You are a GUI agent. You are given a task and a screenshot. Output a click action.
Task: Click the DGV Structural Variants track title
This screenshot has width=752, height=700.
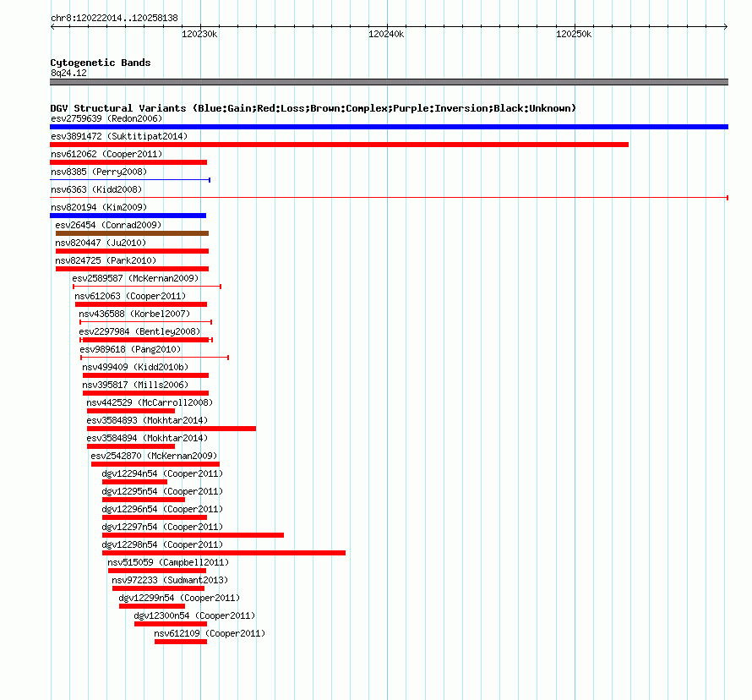pos(313,108)
